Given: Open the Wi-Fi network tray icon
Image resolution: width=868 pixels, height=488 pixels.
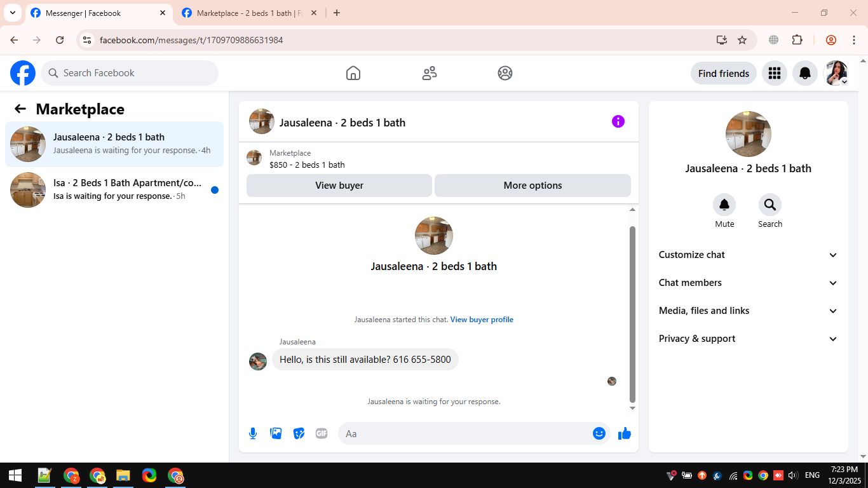Looking at the screenshot, I should click(x=733, y=475).
